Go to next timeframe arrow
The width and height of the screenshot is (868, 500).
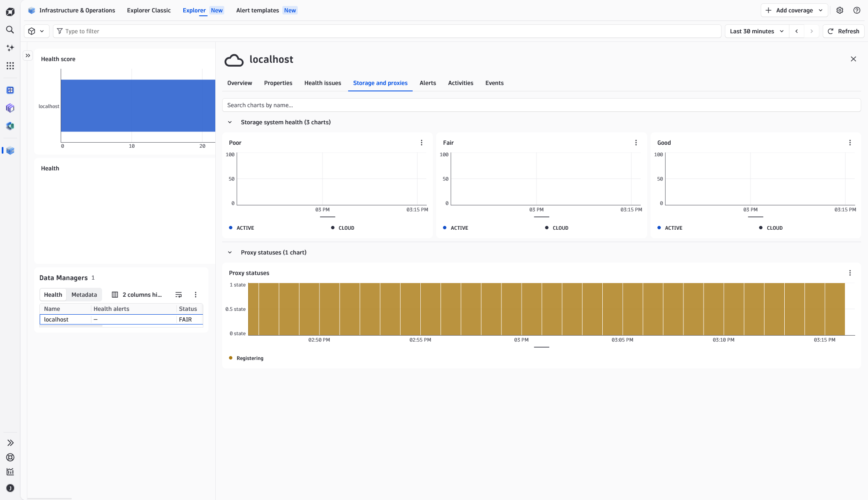[x=812, y=31]
